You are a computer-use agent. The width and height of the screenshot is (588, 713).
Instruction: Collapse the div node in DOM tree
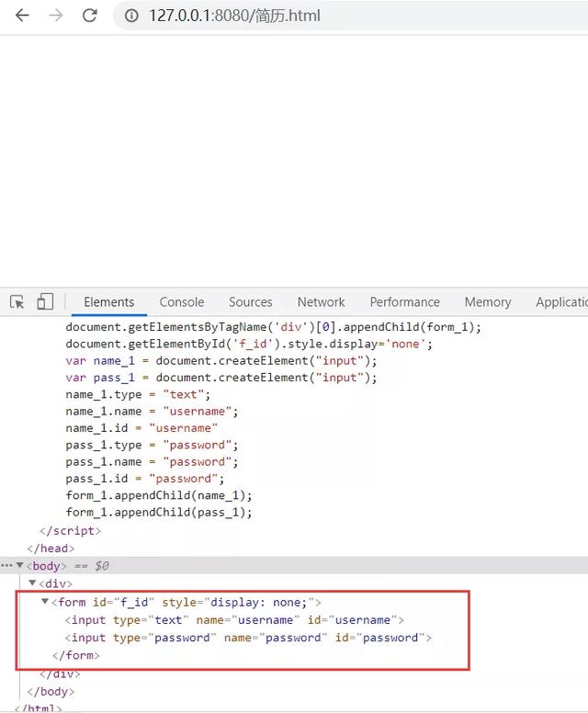pyautogui.click(x=32, y=583)
